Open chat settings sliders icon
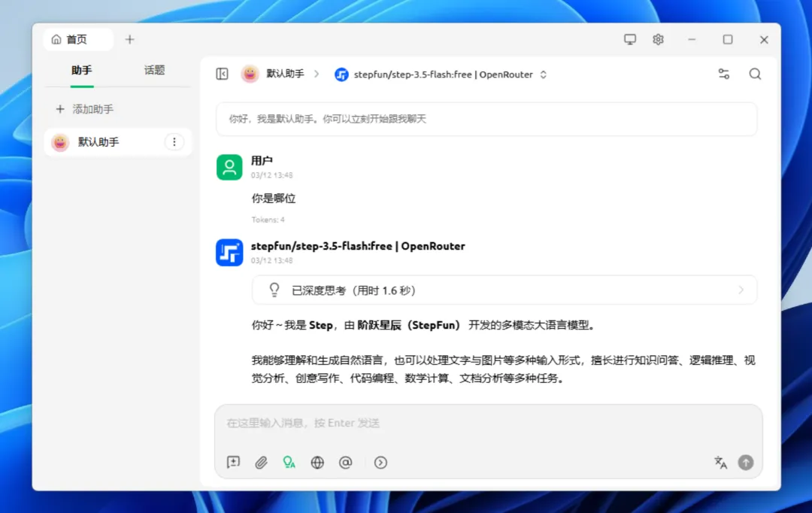This screenshot has height=513, width=812. tap(724, 74)
